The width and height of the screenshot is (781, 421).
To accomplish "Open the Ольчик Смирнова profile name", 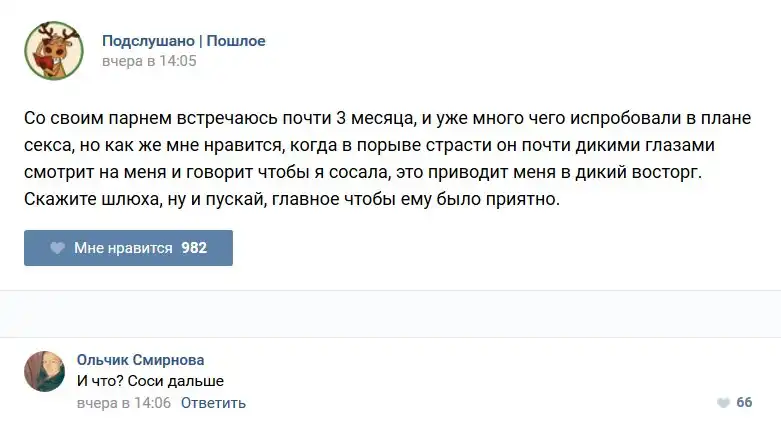I will coord(140,360).
